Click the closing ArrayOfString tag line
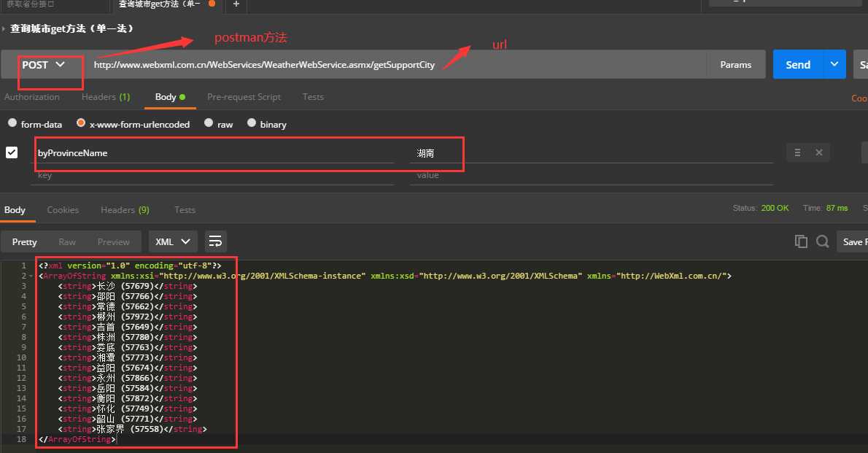The width and height of the screenshot is (868, 453). point(77,439)
